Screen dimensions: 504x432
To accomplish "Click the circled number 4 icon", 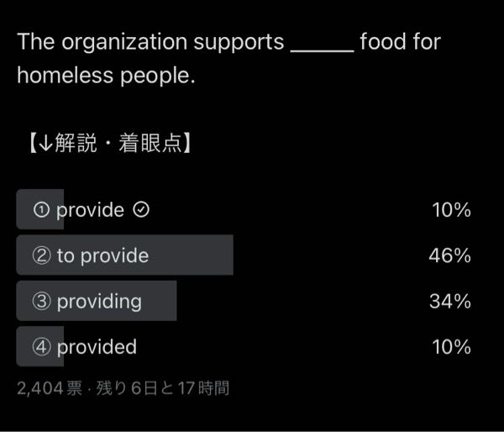I will click(41, 347).
